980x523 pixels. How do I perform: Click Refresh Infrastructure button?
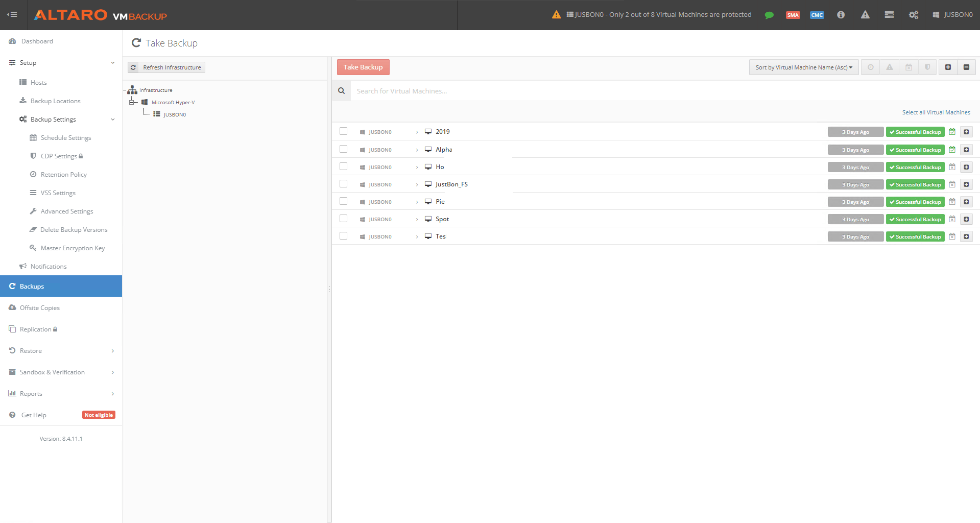(x=166, y=67)
